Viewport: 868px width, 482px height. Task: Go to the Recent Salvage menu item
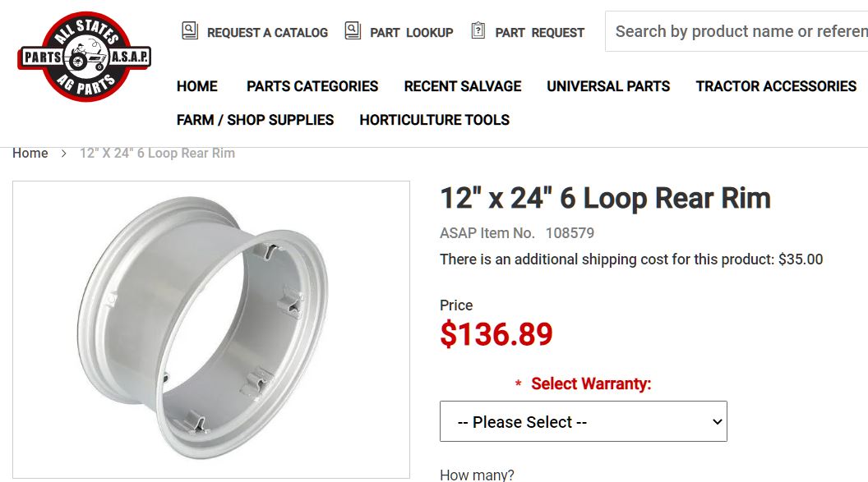463,86
